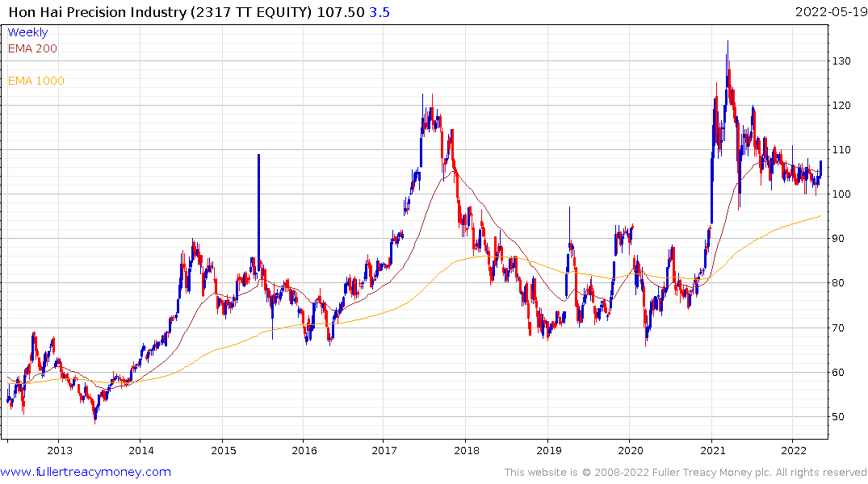Click the 2017 label on the time axis

384,450
